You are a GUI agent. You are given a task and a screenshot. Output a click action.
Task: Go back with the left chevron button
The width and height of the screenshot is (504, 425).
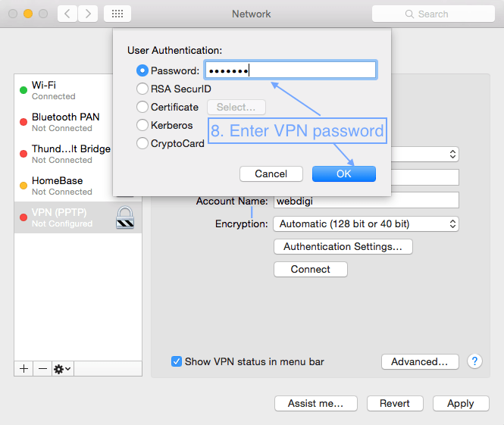coord(67,14)
